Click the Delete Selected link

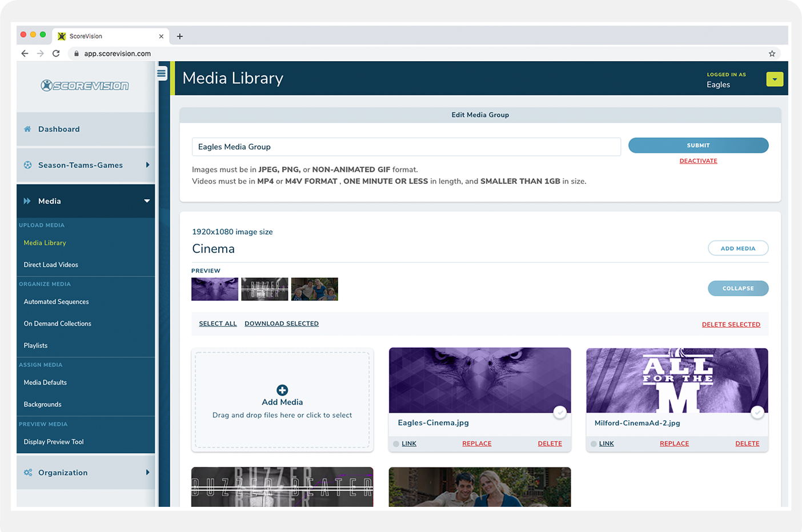(x=731, y=325)
